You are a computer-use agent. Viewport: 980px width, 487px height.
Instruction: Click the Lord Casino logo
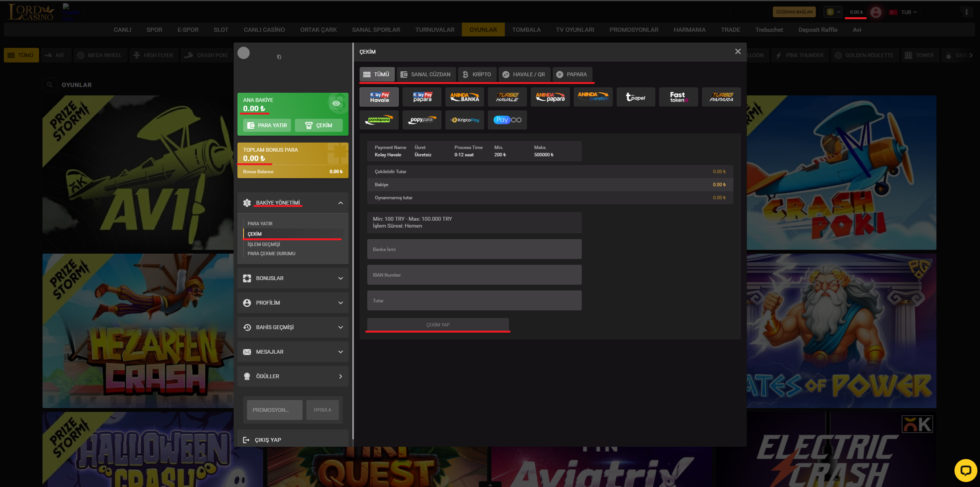pyautogui.click(x=31, y=12)
